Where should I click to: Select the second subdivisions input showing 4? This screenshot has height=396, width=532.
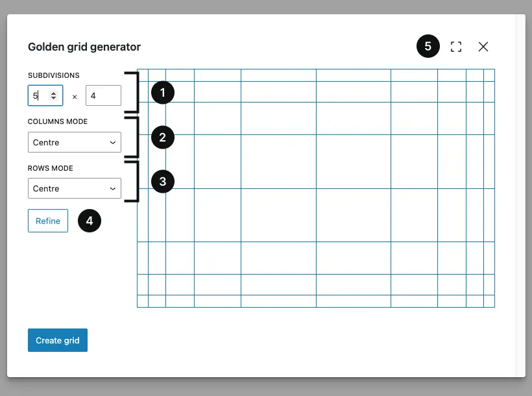point(103,95)
